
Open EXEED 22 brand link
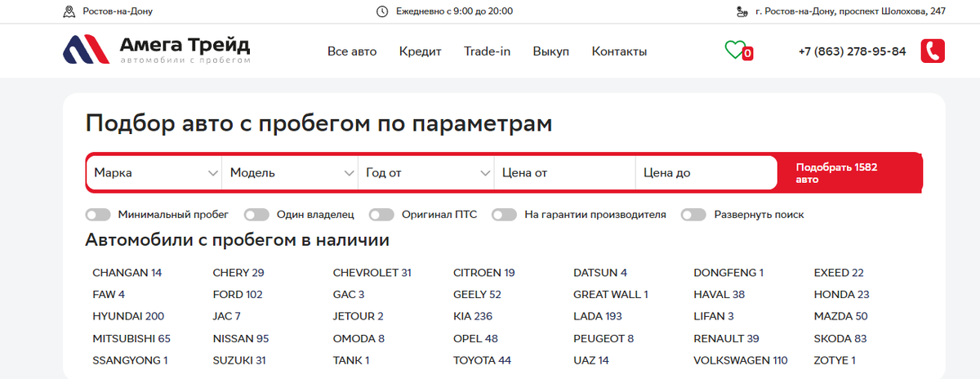point(839,273)
